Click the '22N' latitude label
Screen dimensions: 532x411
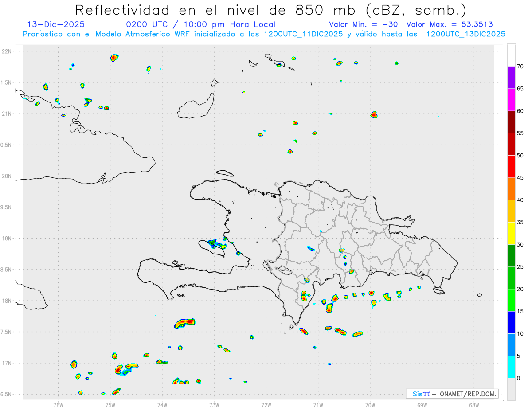(x=7, y=51)
